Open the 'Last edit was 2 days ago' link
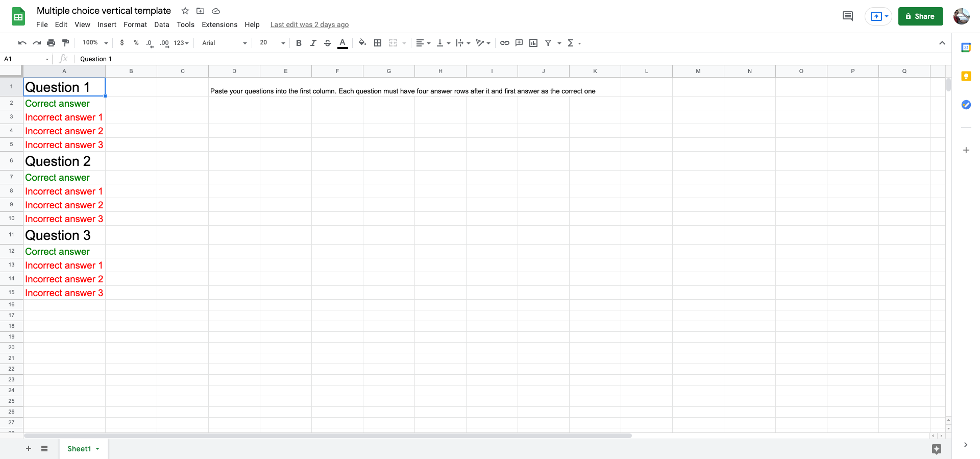This screenshot has height=459, width=980. pyautogui.click(x=309, y=25)
